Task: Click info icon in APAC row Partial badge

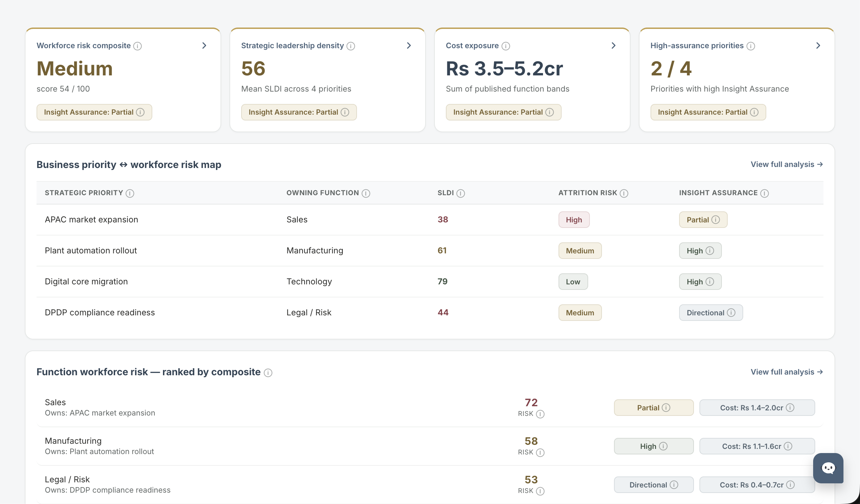Action: point(716,220)
